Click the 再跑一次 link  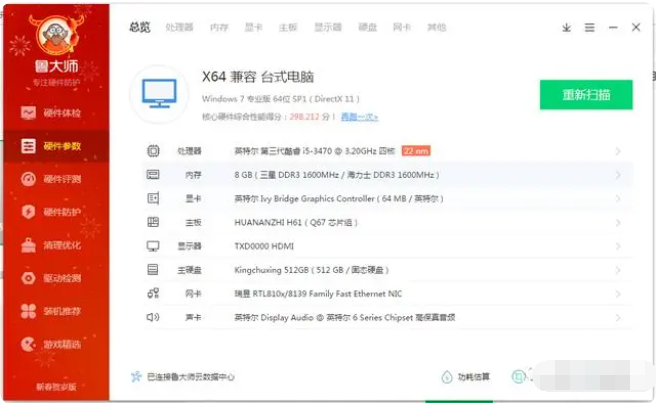[359, 117]
